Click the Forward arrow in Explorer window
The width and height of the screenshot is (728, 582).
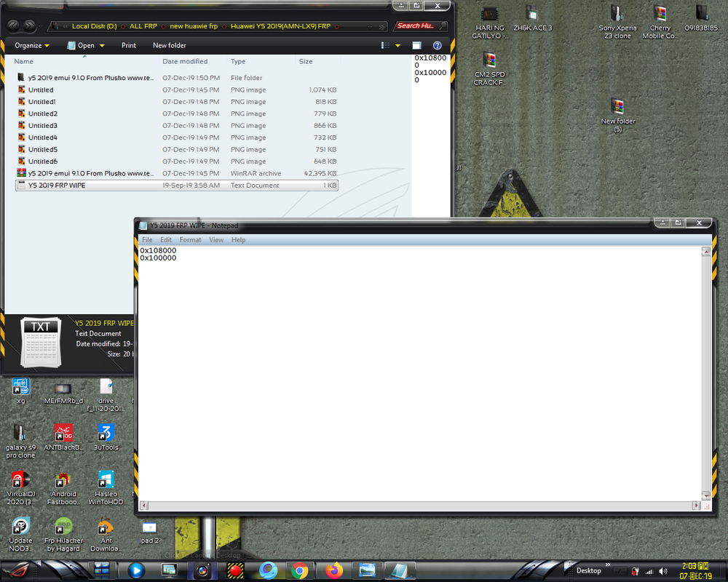click(x=29, y=25)
